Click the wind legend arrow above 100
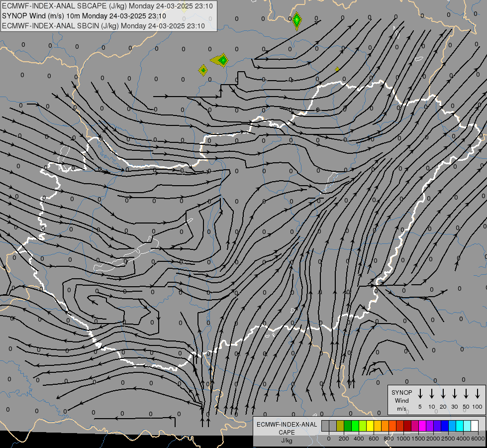The height and width of the screenshot is (448, 487). pyautogui.click(x=478, y=394)
